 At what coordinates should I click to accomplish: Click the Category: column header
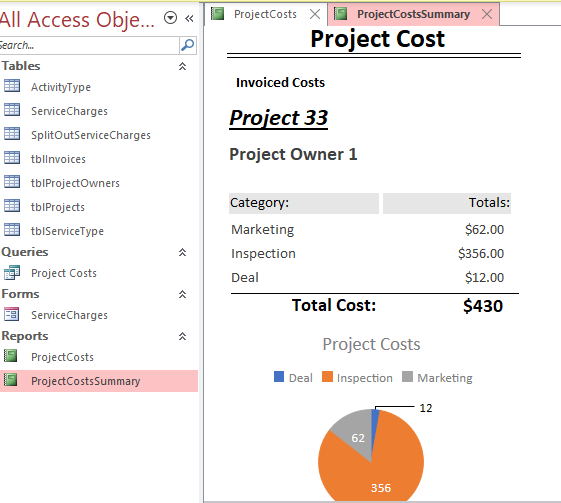304,203
